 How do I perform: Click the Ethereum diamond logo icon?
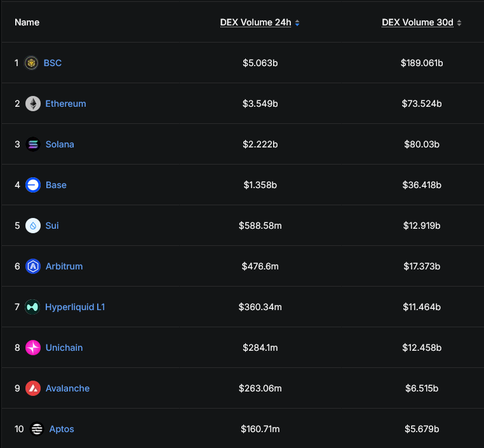[x=33, y=104]
